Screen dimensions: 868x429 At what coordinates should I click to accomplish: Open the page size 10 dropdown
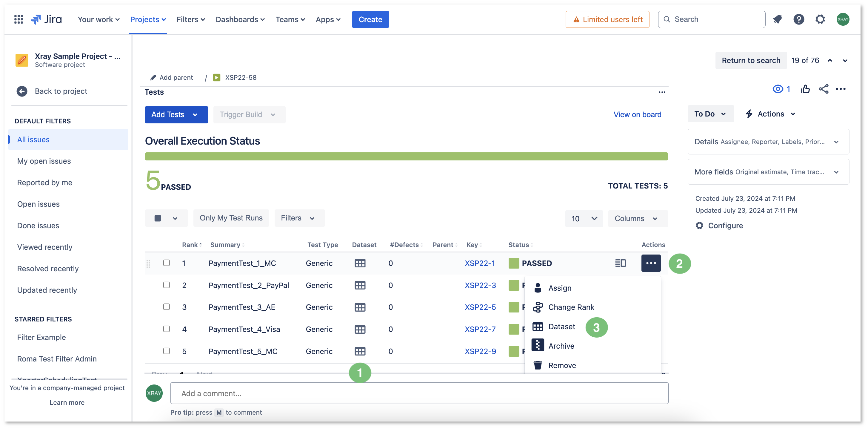(x=584, y=219)
